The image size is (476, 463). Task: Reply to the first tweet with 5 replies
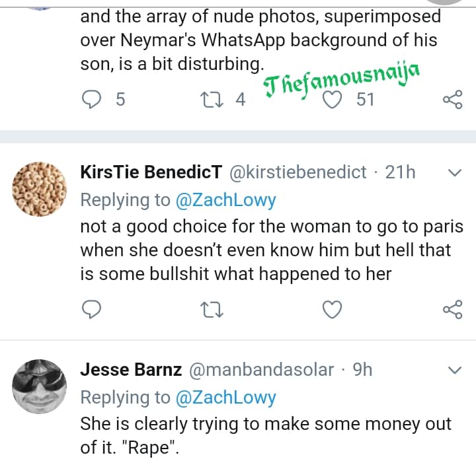92,99
